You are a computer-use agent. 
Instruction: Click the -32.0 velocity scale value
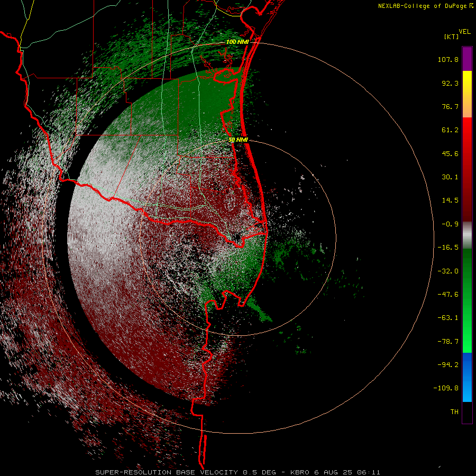pos(448,271)
